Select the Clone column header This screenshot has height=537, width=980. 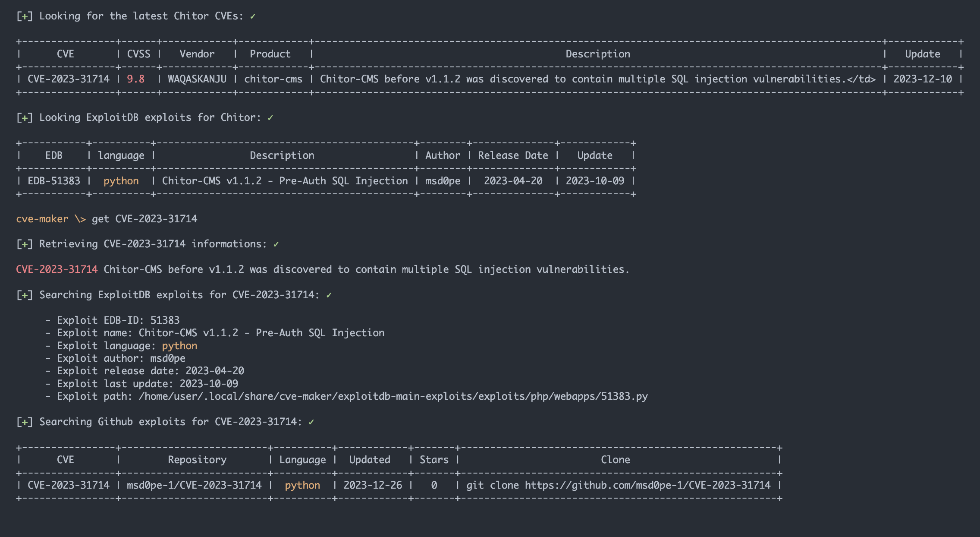pos(616,460)
